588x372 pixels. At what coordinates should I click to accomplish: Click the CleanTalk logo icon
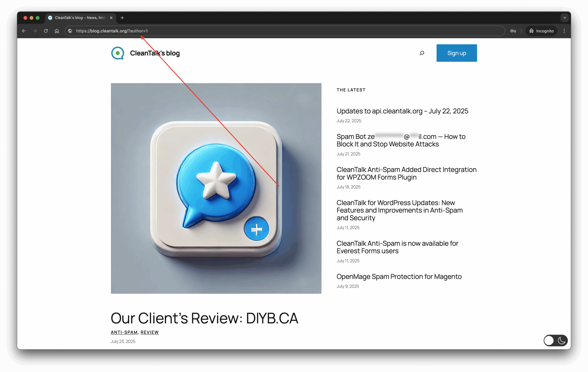pos(118,53)
